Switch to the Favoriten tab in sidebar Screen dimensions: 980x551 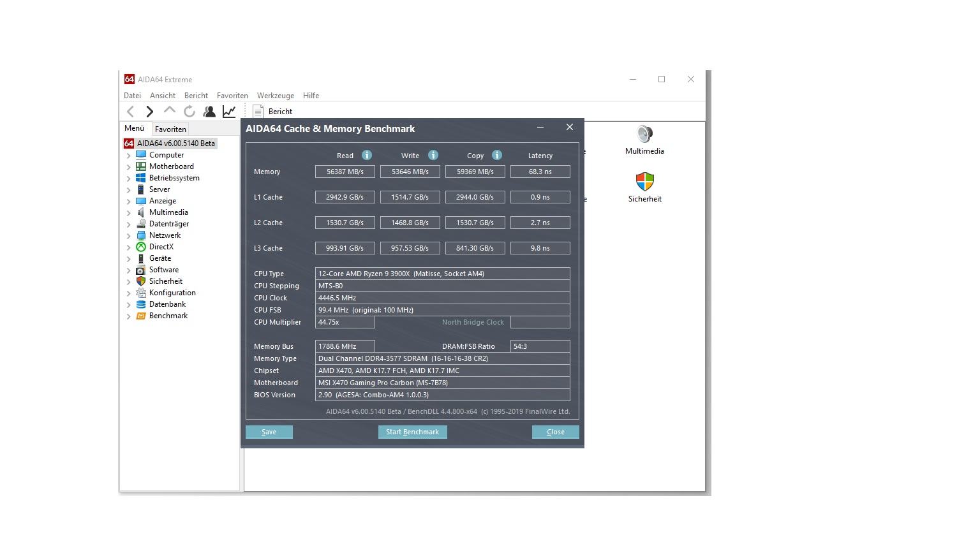(170, 129)
